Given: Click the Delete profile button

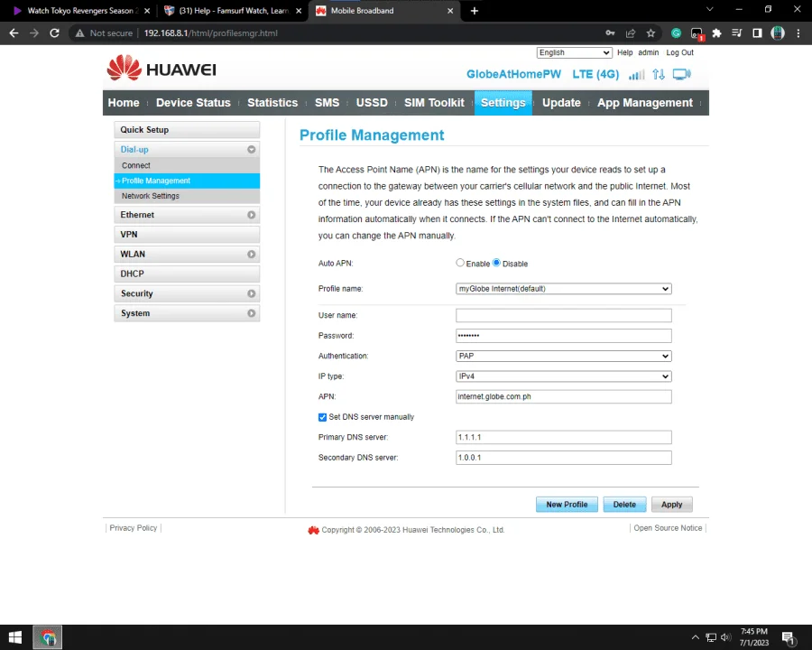Looking at the screenshot, I should [x=624, y=505].
